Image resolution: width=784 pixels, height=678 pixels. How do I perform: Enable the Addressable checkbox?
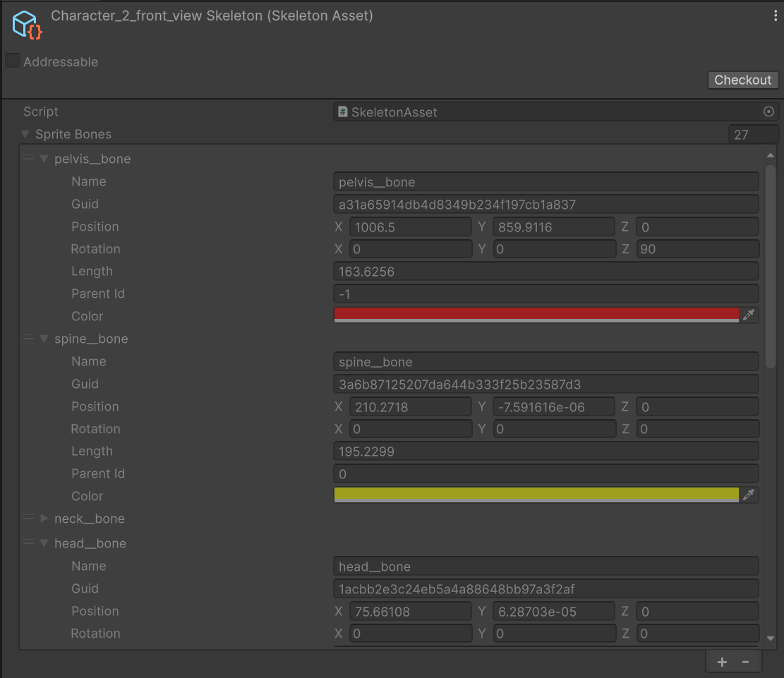click(12, 61)
